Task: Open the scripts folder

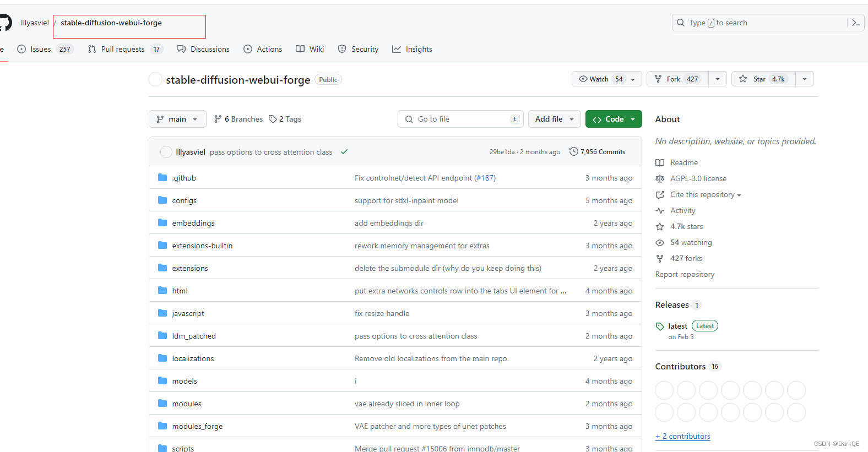Action: click(x=183, y=449)
